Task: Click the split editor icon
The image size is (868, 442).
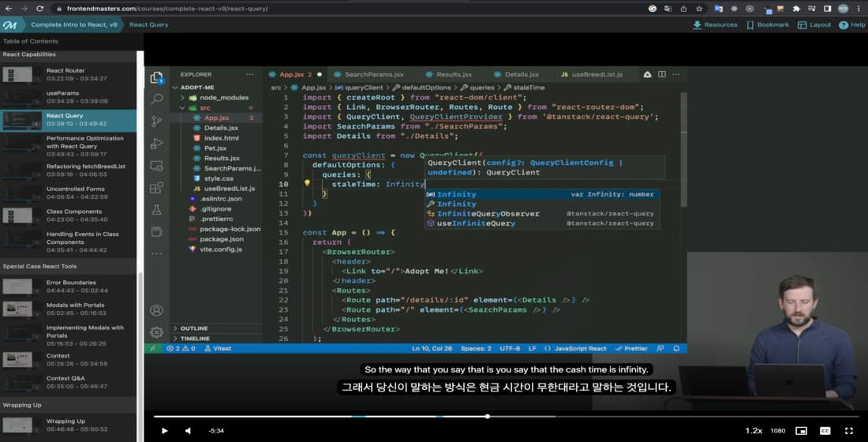Action: pos(662,74)
